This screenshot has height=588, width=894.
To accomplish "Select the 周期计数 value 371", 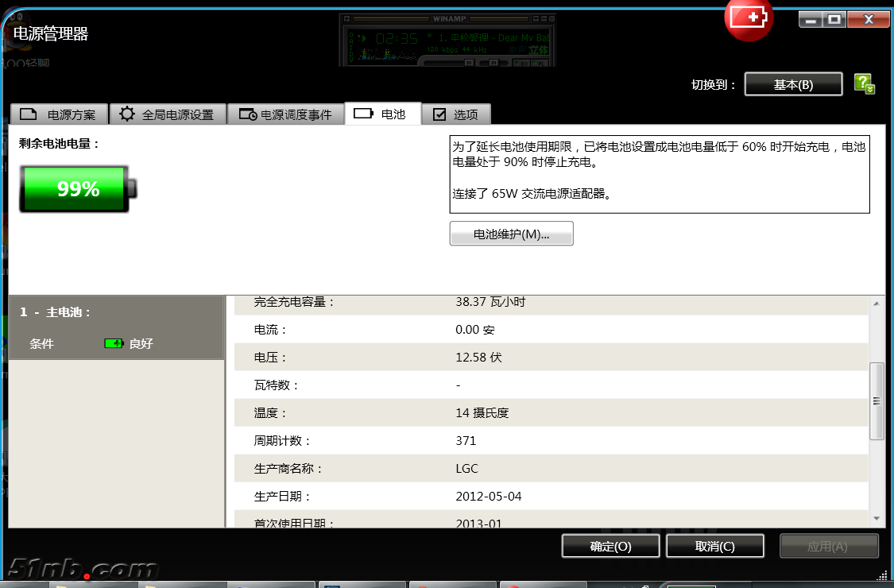I will coord(466,440).
